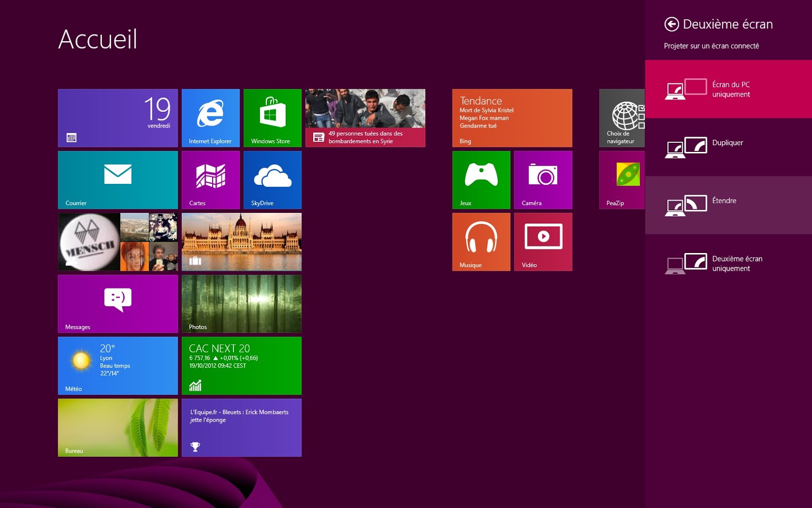Screen dimensions: 812x508
Task: Open the Vidéo app
Action: (x=543, y=241)
